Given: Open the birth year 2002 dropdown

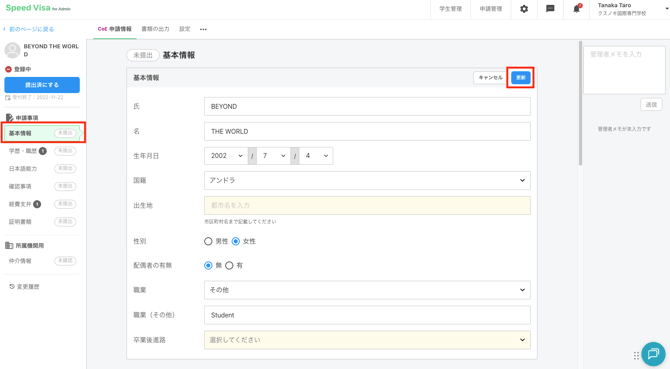Looking at the screenshot, I should 226,156.
